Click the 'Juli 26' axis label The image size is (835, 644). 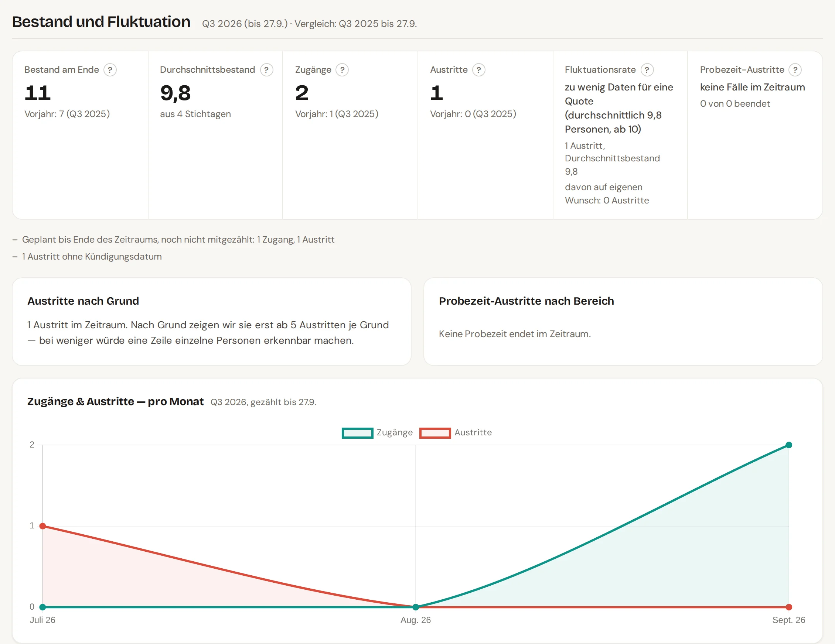tap(42, 620)
